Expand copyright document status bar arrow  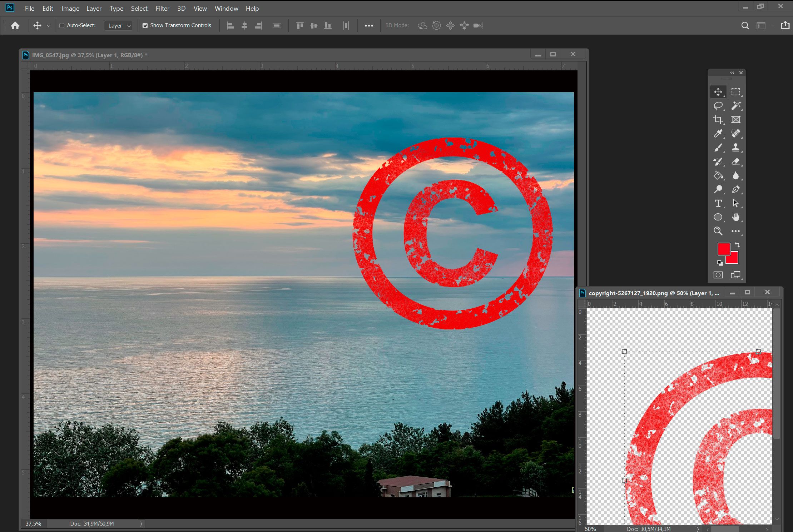(x=697, y=529)
